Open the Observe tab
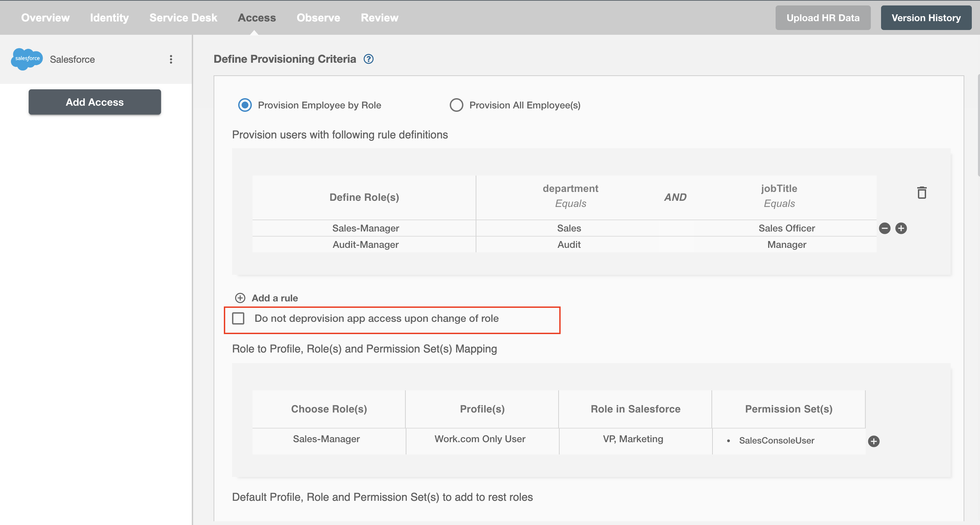 (318, 18)
